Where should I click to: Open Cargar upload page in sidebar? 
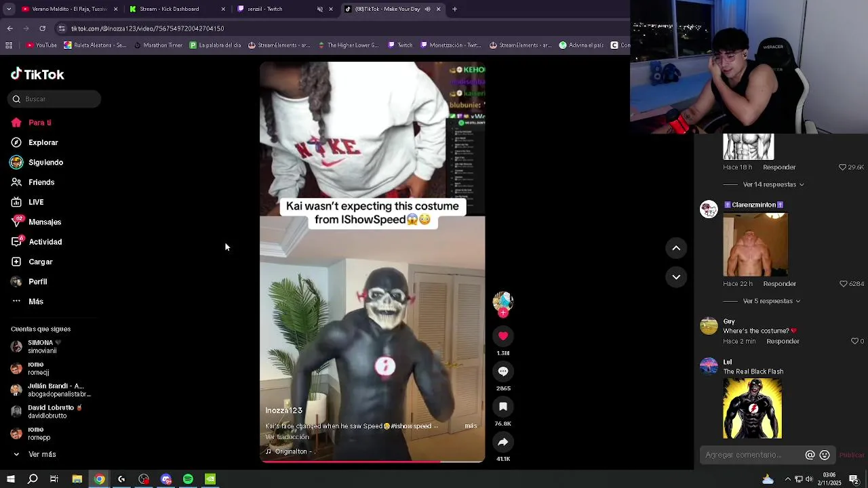coord(31,262)
